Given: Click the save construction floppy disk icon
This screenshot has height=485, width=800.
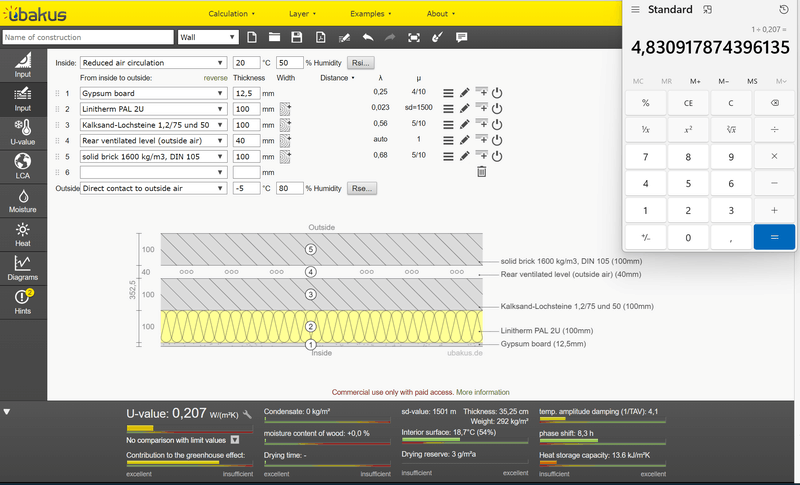Looking at the screenshot, I should click(x=297, y=37).
